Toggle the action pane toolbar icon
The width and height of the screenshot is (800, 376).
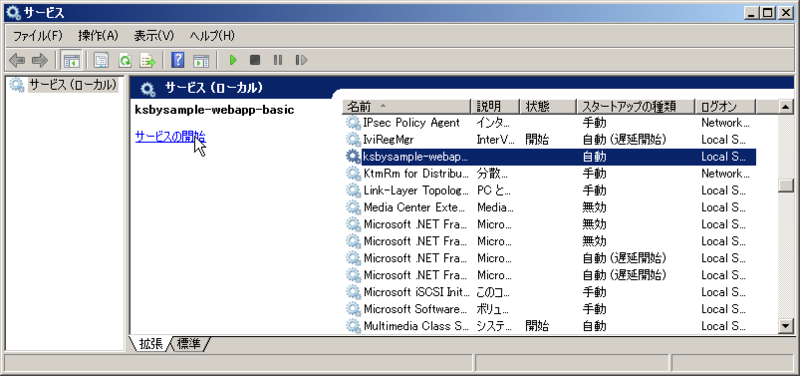[201, 61]
